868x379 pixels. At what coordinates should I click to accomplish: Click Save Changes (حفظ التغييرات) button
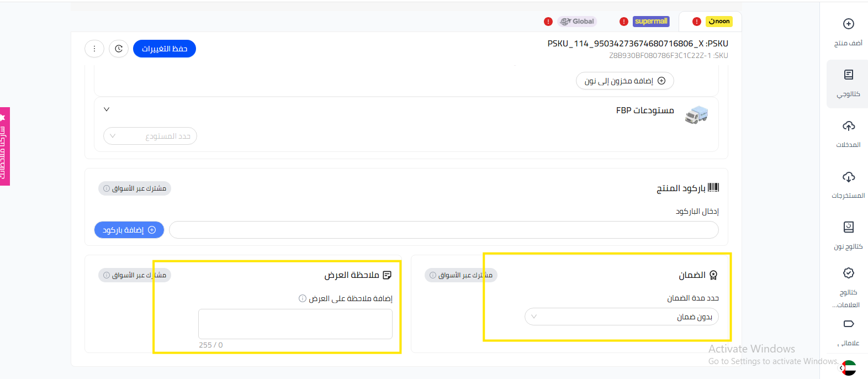coord(165,49)
